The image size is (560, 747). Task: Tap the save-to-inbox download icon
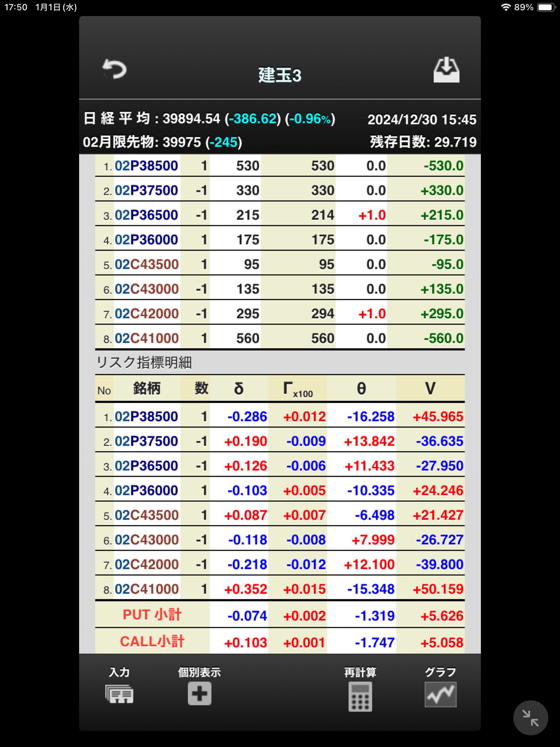pos(446,70)
